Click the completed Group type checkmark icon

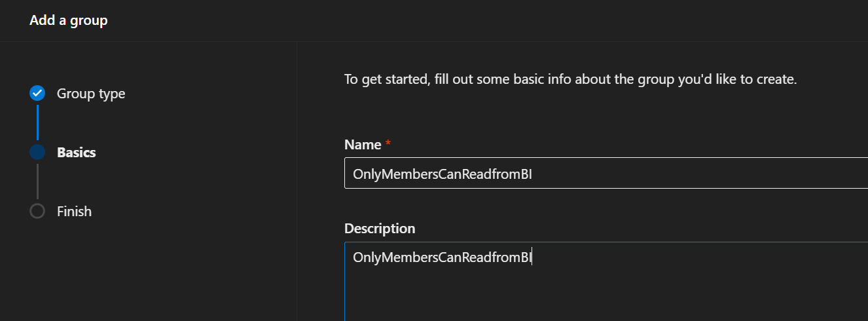[37, 93]
